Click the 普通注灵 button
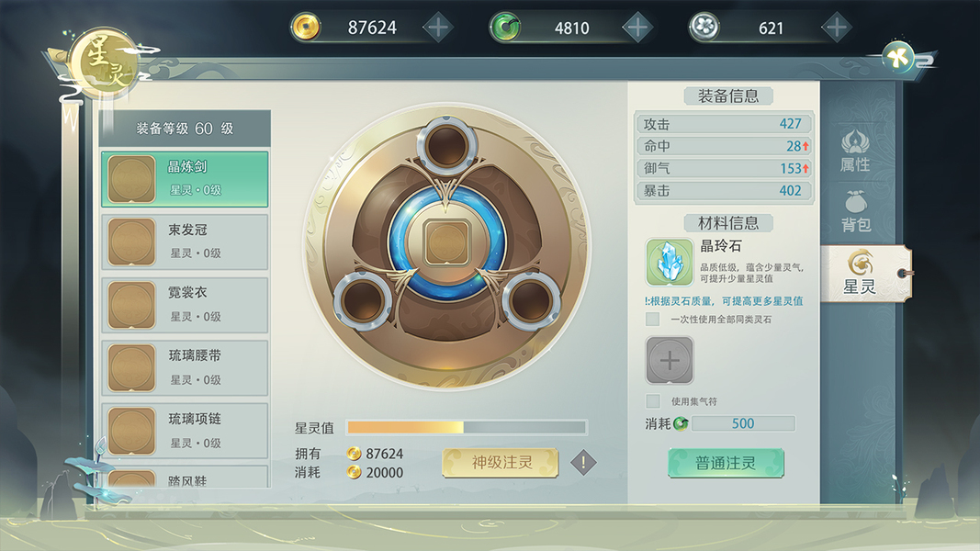Screen dimensions: 980x551 726,463
